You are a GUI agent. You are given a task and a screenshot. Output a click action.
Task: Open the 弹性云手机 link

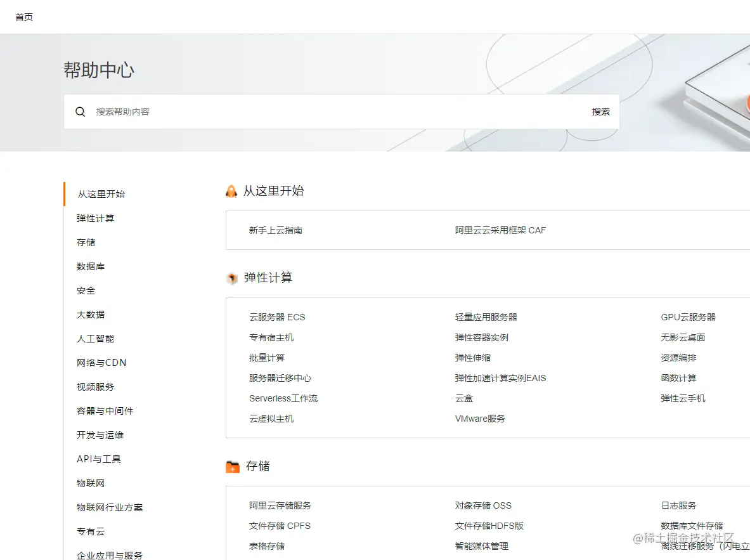683,398
